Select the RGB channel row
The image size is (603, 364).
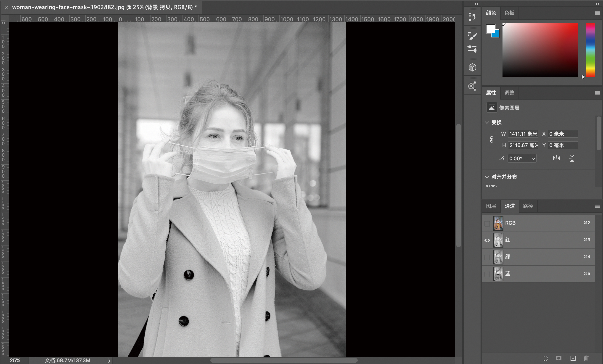tap(538, 223)
